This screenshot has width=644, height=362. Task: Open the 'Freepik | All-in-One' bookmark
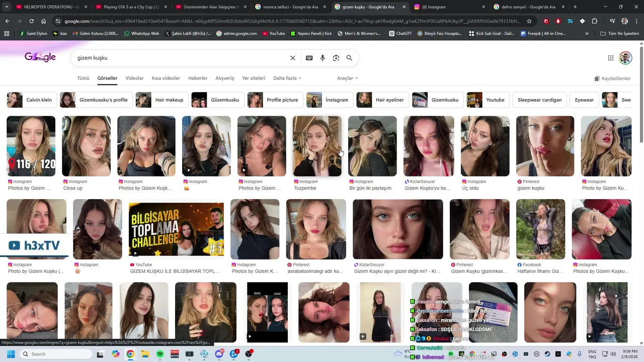pyautogui.click(x=543, y=33)
